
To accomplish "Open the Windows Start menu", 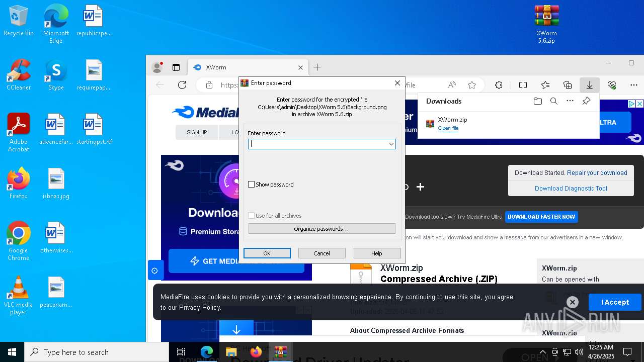I will 12,352.
